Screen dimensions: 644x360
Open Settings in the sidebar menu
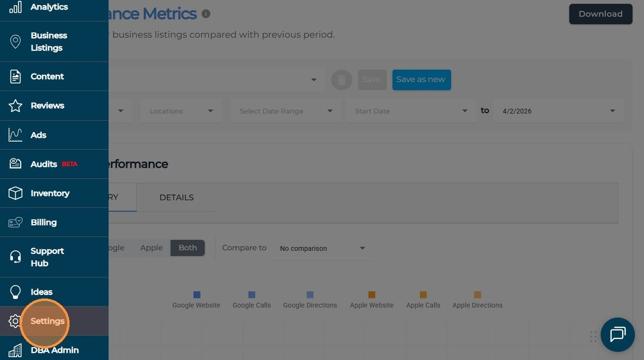click(47, 321)
